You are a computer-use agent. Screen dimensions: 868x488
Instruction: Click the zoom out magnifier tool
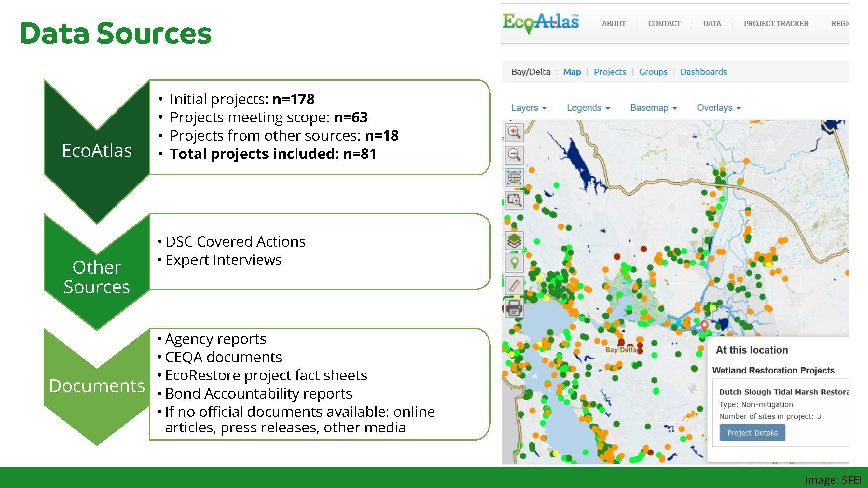click(514, 155)
